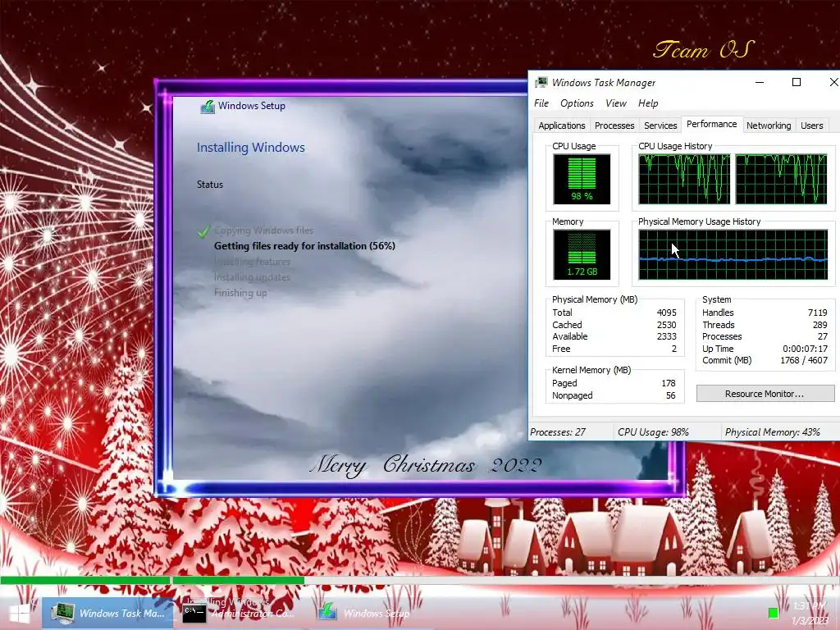Switch to the Networking tab
This screenshot has height=630, width=840.
tap(769, 126)
